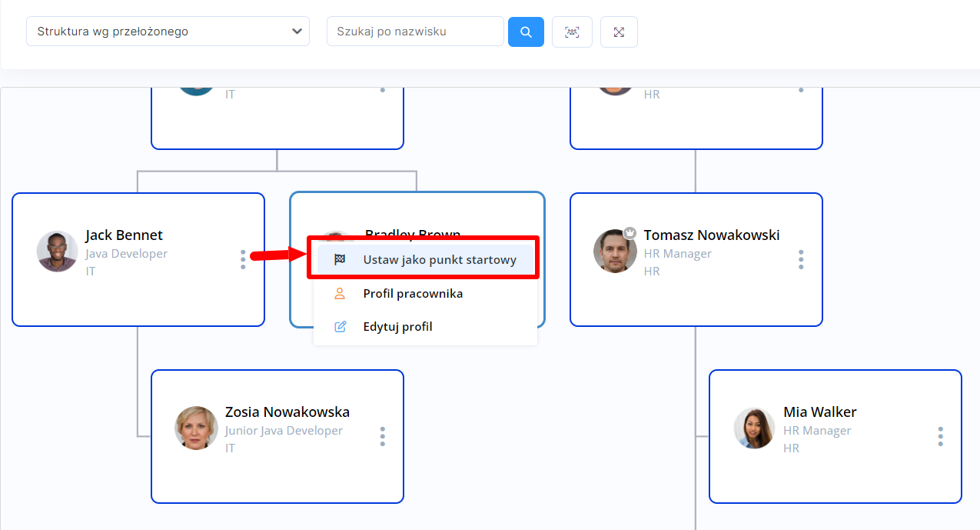
Task: Open the 'Struktura wg przełożonego' dropdown
Action: pos(168,32)
